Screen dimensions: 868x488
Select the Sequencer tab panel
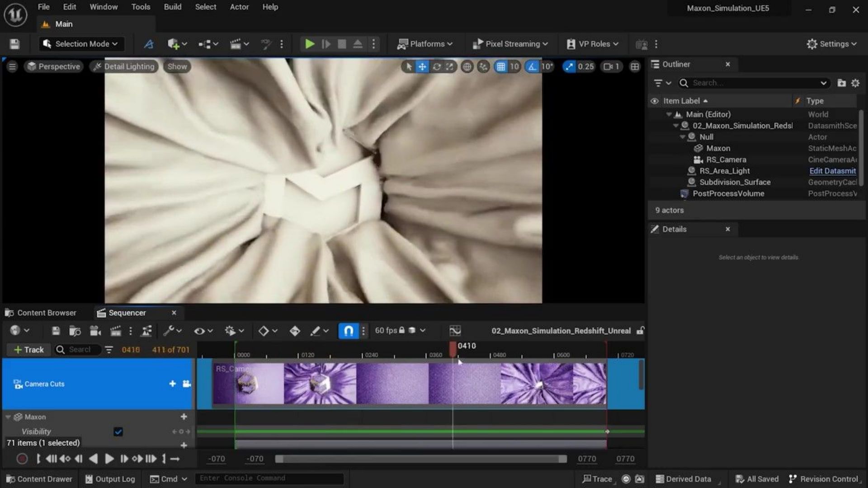click(127, 312)
